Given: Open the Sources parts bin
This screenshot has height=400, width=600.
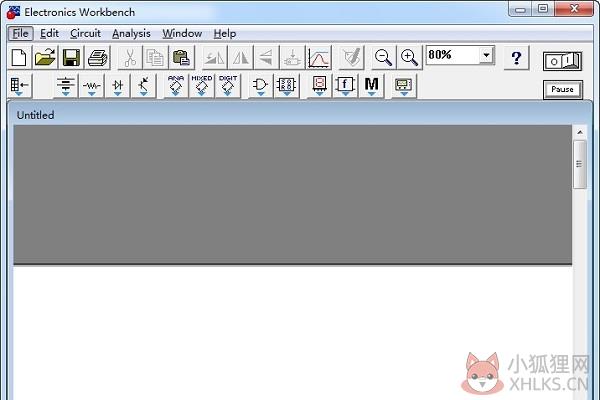Looking at the screenshot, I should tap(66, 86).
